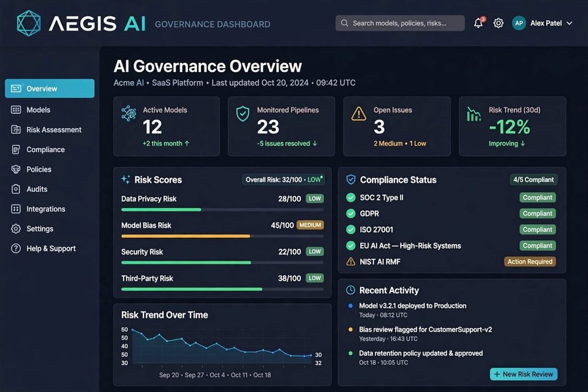Click the "-12%" risk trend value
588x392 pixels.
point(509,127)
